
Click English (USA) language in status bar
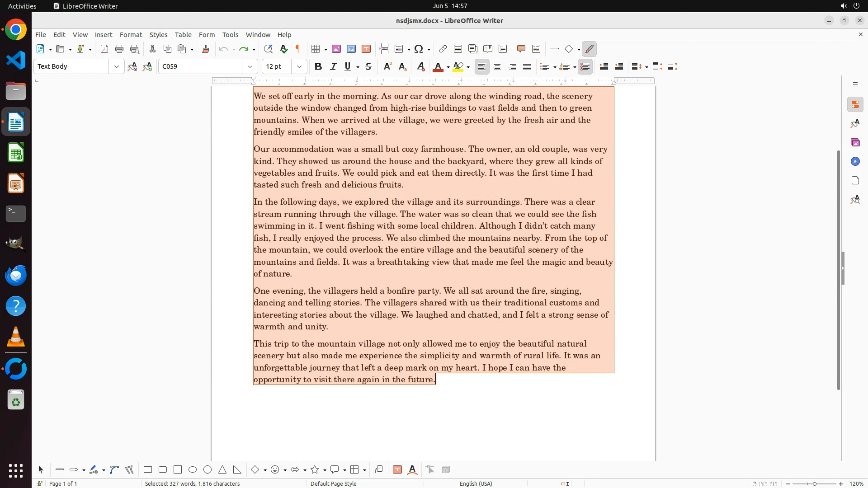(x=476, y=483)
